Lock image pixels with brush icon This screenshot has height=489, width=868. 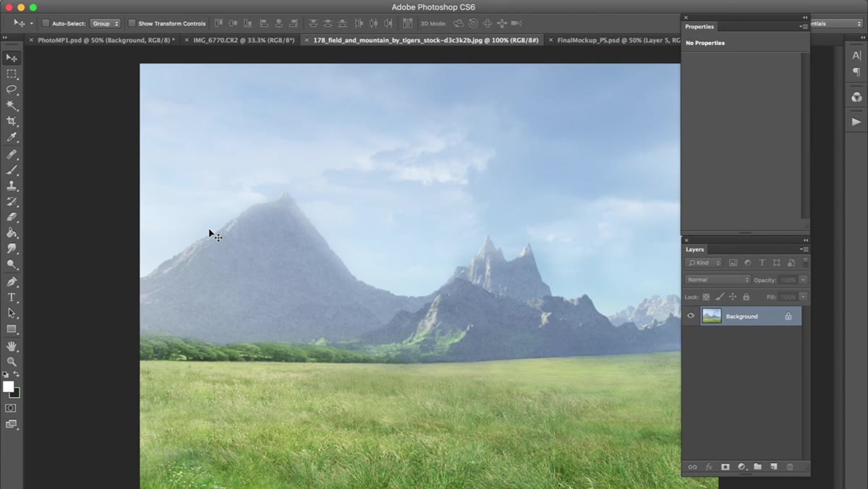pos(720,297)
